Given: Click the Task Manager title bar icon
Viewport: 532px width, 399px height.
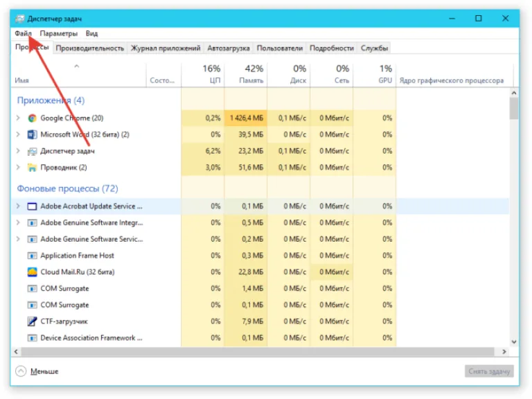Looking at the screenshot, I should click(20, 19).
